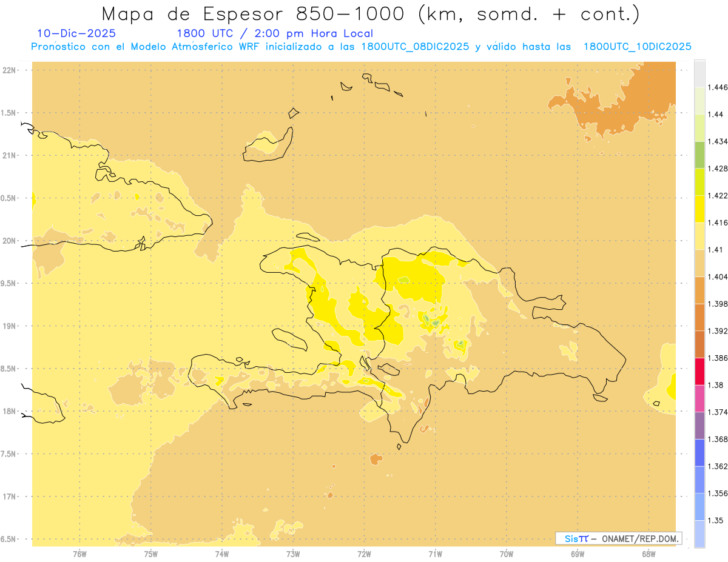This screenshot has height=562, width=728.
Task: Click the latitude label "18N"
Action: (10, 412)
